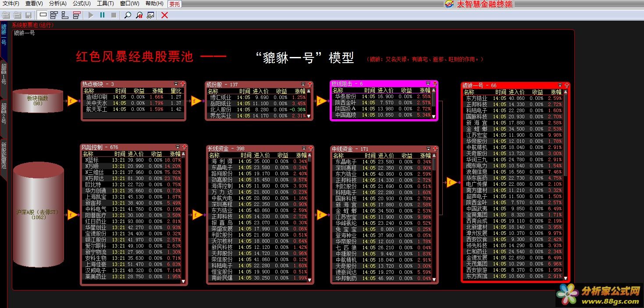Viewport: 644px width, 308px height.
Task: Select 莱美药业 row in 风险控制 list
Action: point(132,276)
